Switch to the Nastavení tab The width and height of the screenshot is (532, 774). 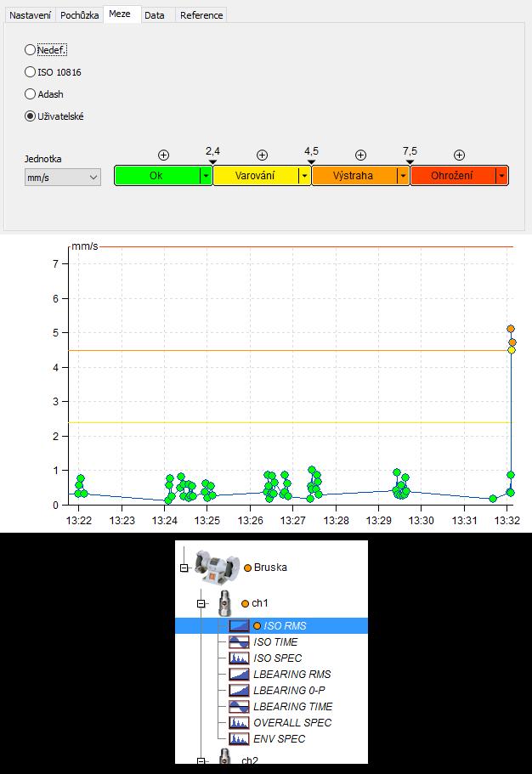click(x=30, y=15)
